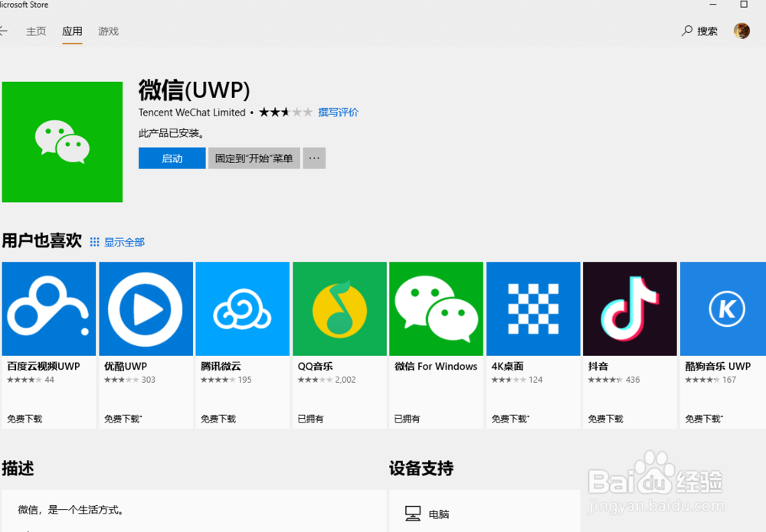Open the 优酷UWP play icon tile
The height and width of the screenshot is (532, 766).
point(146,308)
